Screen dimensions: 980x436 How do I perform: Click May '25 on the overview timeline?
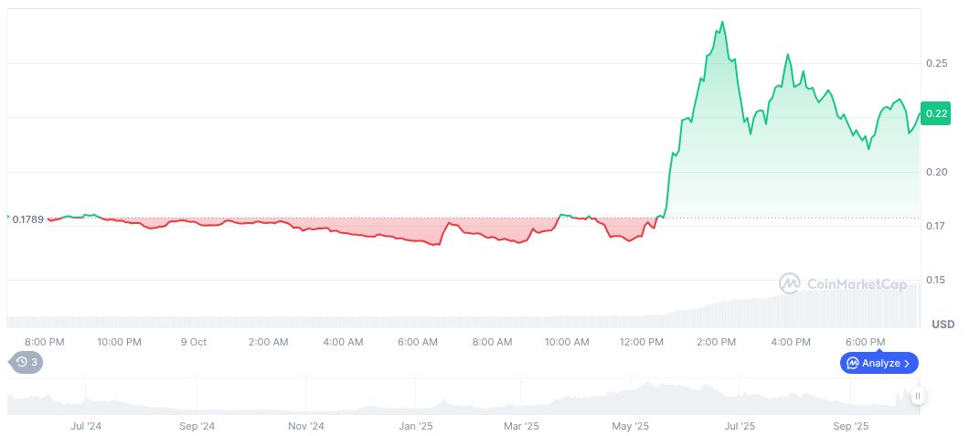pos(630,426)
